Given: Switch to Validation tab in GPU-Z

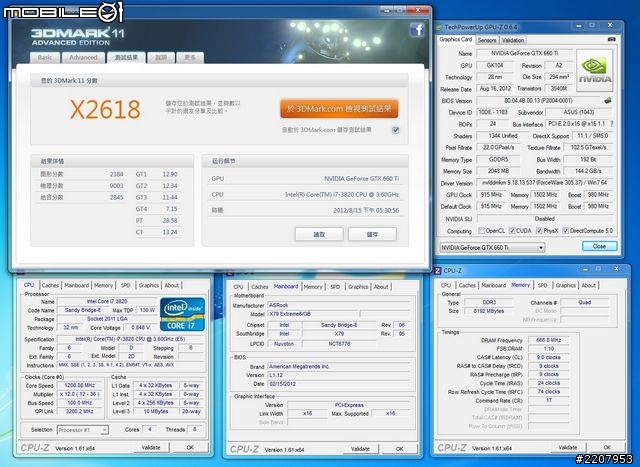Looking at the screenshot, I should pyautogui.click(x=513, y=40).
